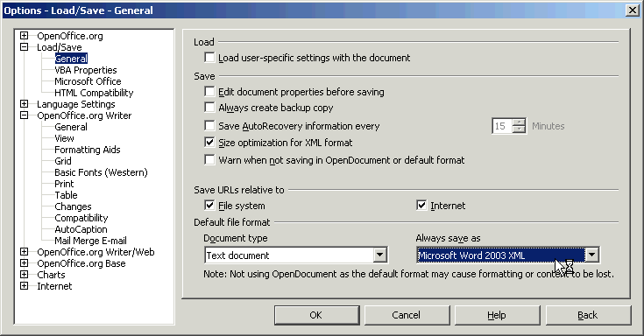
Task: Select Compatibility under Writer
Action: click(81, 218)
